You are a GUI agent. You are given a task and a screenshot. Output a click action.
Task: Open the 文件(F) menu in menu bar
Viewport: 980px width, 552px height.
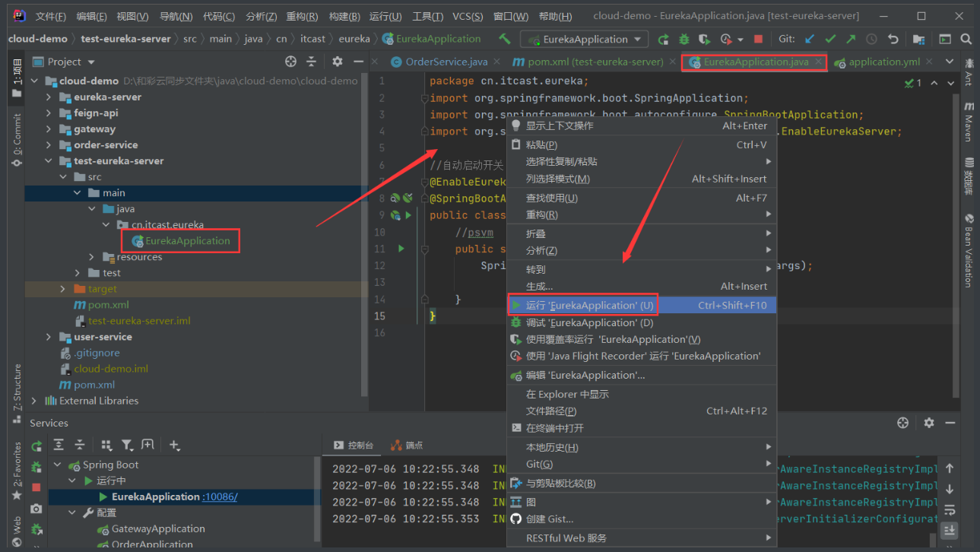(x=51, y=16)
